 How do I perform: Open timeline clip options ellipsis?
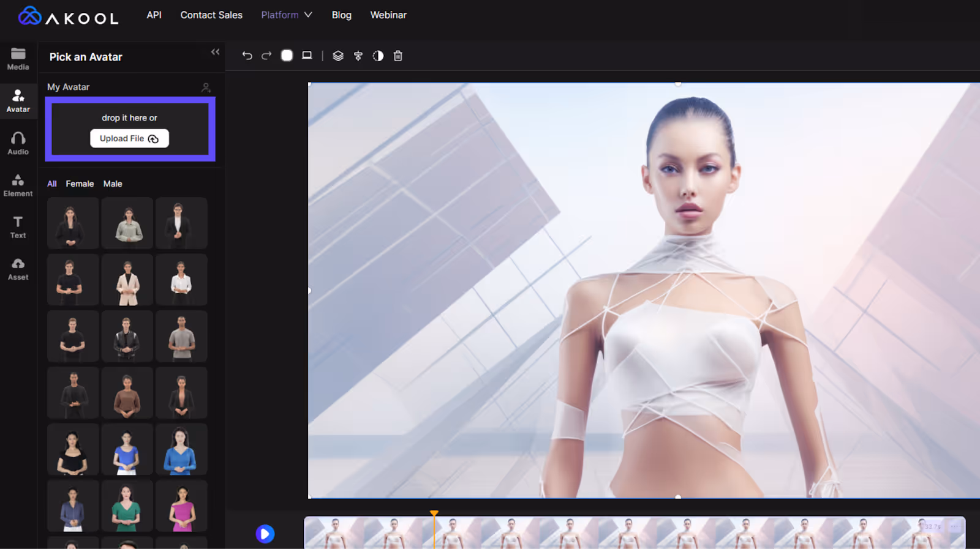click(954, 526)
